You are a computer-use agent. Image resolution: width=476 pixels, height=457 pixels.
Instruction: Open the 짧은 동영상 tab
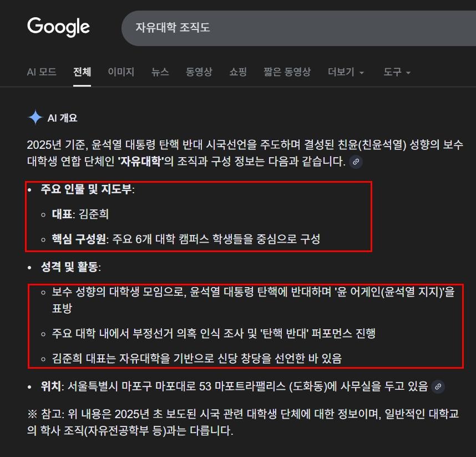tap(287, 72)
